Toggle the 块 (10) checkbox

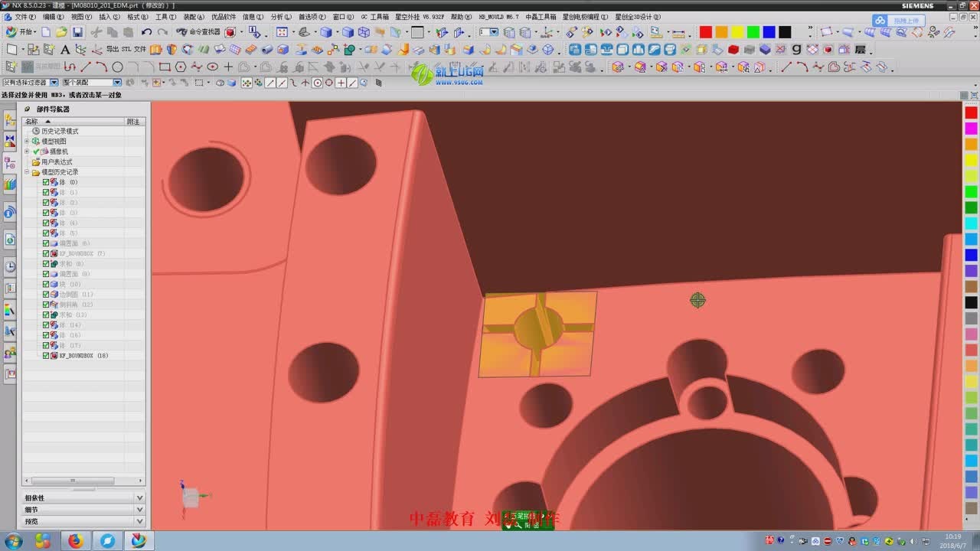[46, 284]
